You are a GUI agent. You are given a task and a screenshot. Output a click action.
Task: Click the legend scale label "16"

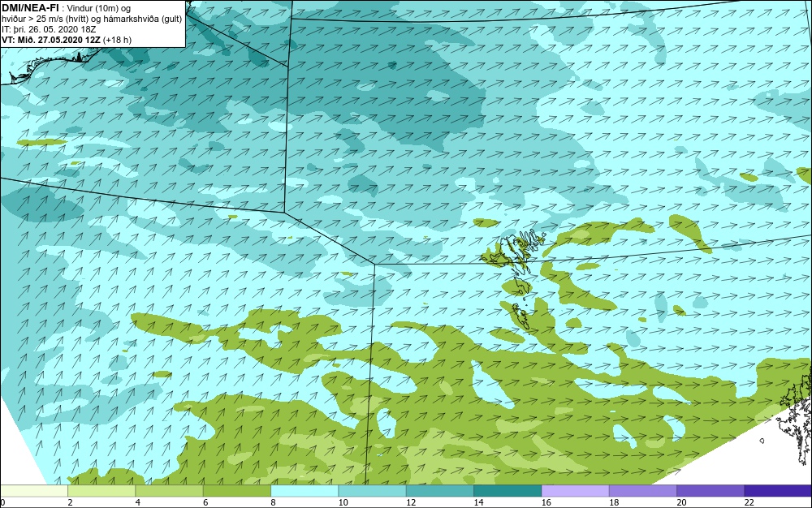pyautogui.click(x=546, y=502)
